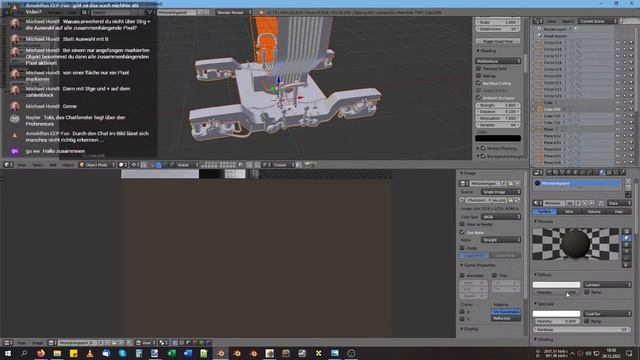
Task: Open the Select menu in 3D viewport header
Action: [38, 165]
